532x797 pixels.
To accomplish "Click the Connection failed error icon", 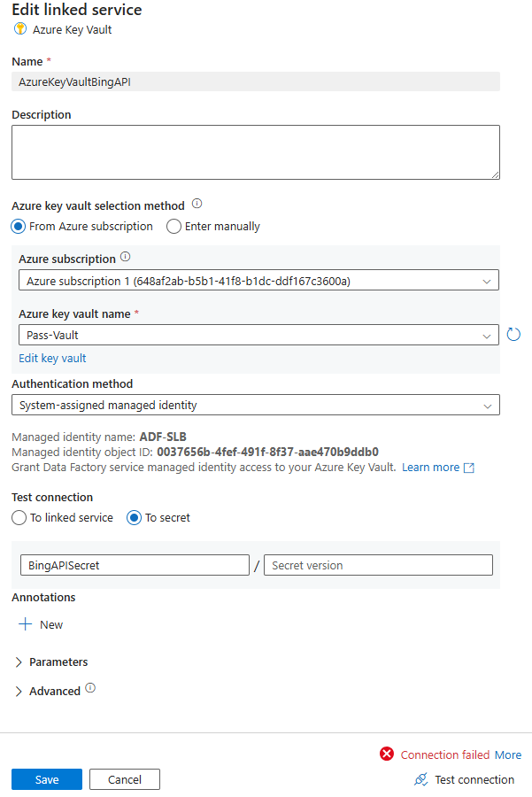I will [387, 754].
